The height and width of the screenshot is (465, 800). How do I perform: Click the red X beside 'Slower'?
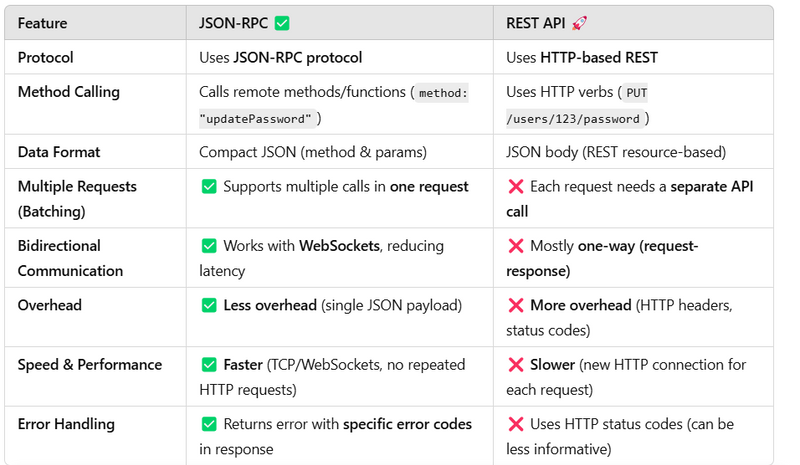coord(516,364)
